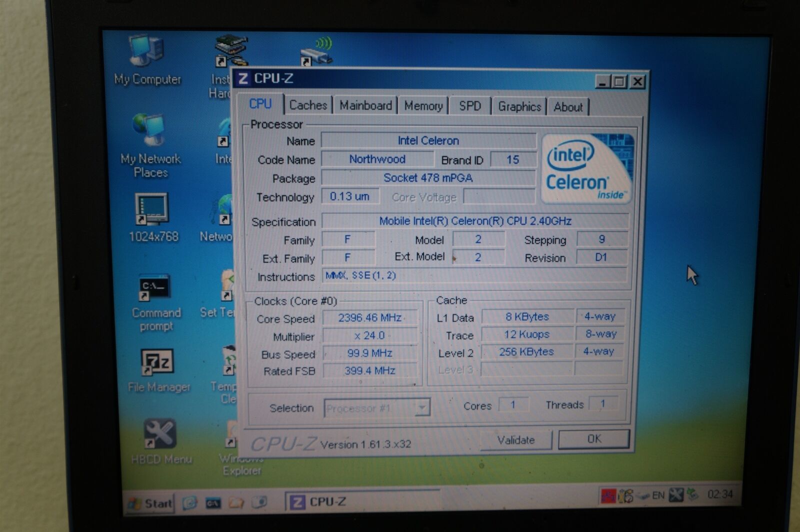Expand the Processor #1 selection dropdown
The height and width of the screenshot is (532, 800).
422,408
